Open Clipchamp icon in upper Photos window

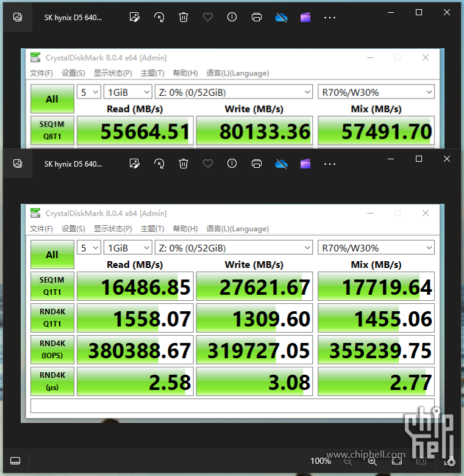(x=305, y=17)
